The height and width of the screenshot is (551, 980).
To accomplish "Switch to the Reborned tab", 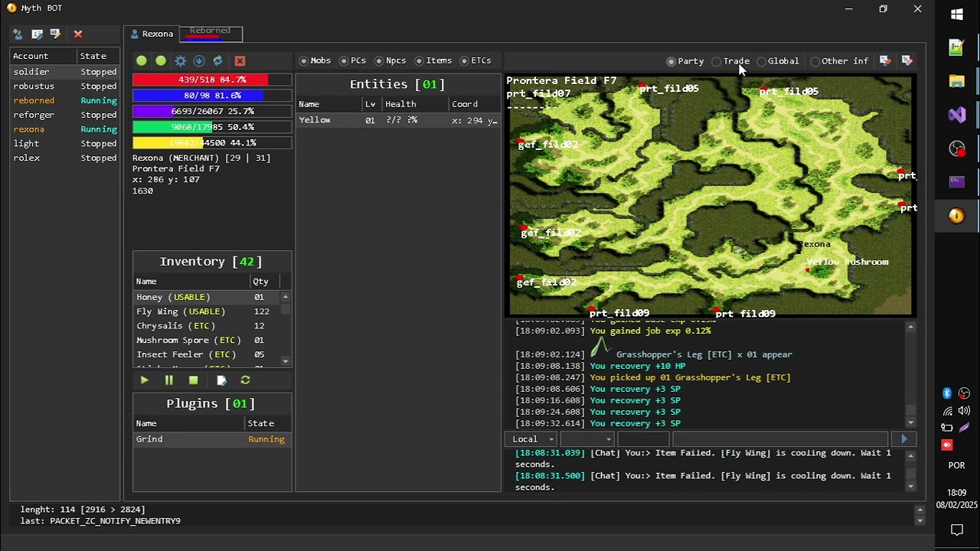I will pos(211,33).
